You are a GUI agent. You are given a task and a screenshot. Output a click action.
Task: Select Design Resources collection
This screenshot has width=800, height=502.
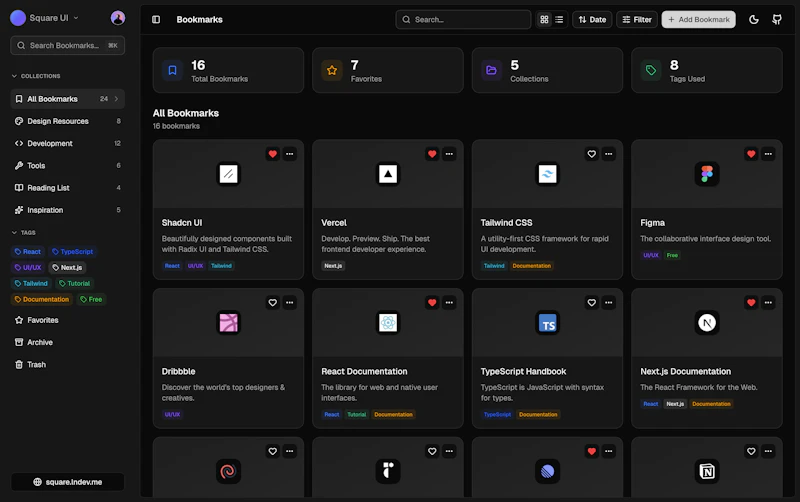67,121
